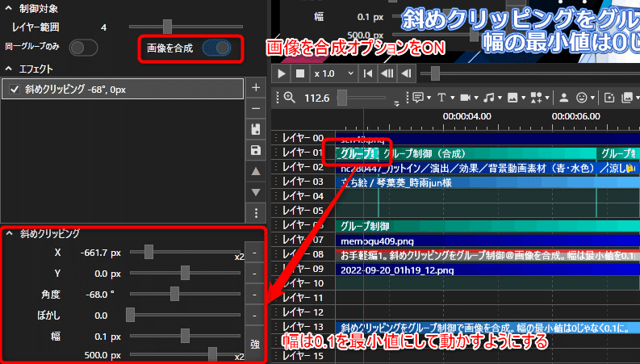The image size is (640, 364).
Task: Select the グループ制御 clip on layer 06
Action: click(487, 226)
